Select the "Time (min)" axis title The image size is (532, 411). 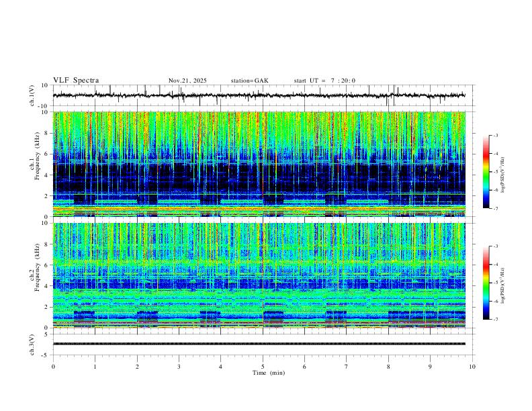pos(269,373)
